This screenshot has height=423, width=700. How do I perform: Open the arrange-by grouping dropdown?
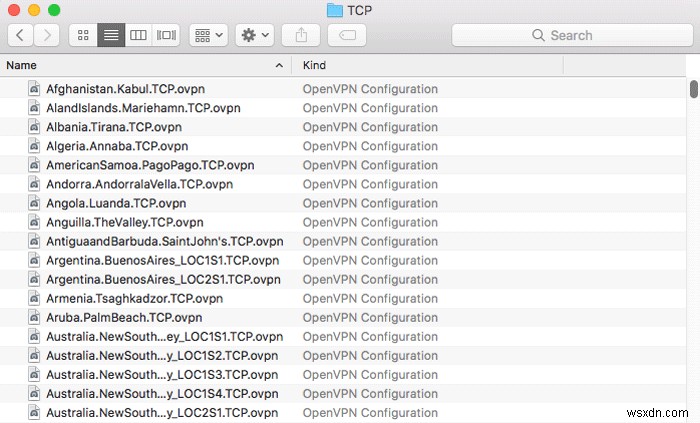pos(208,35)
